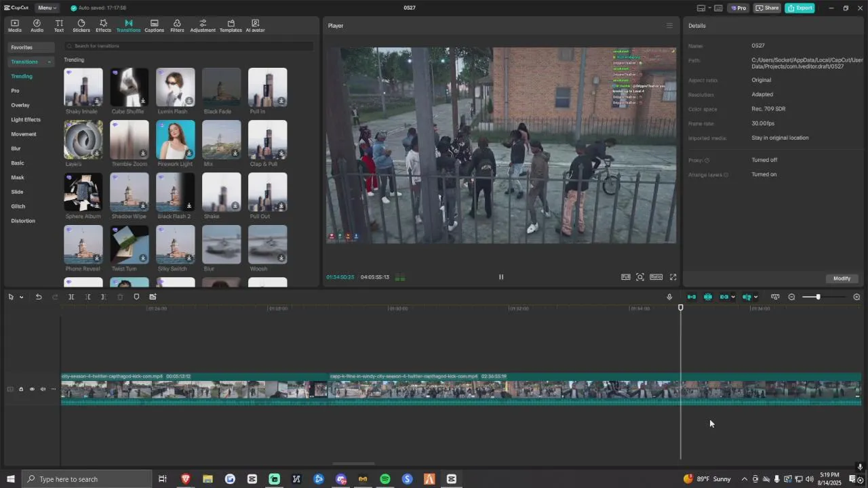Click the record voiceover microphone icon
The width and height of the screenshot is (868, 488).
(669, 297)
